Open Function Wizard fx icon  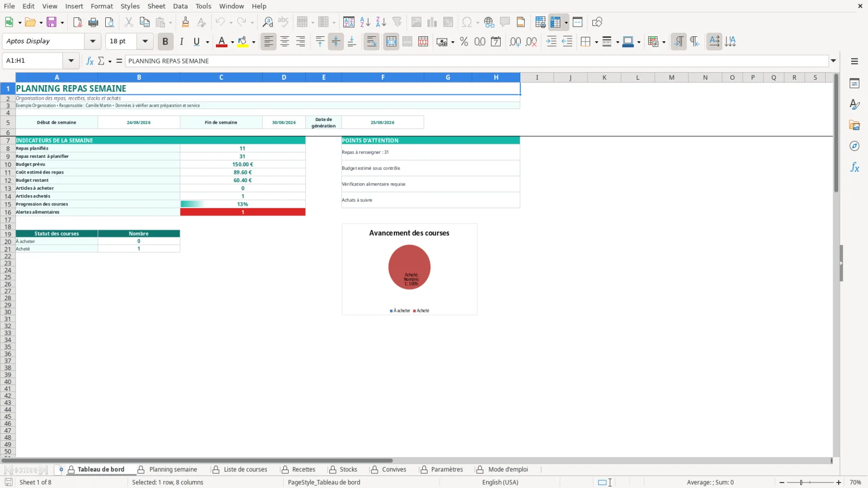(90, 61)
